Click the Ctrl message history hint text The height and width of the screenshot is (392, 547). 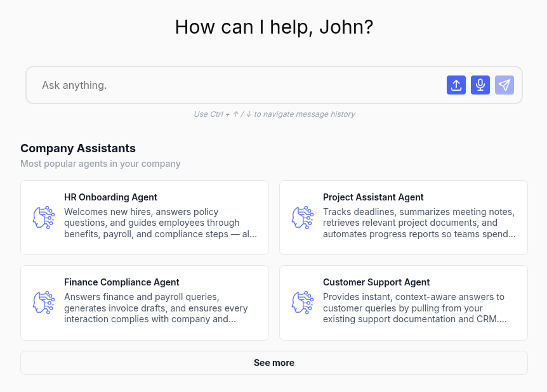274,114
